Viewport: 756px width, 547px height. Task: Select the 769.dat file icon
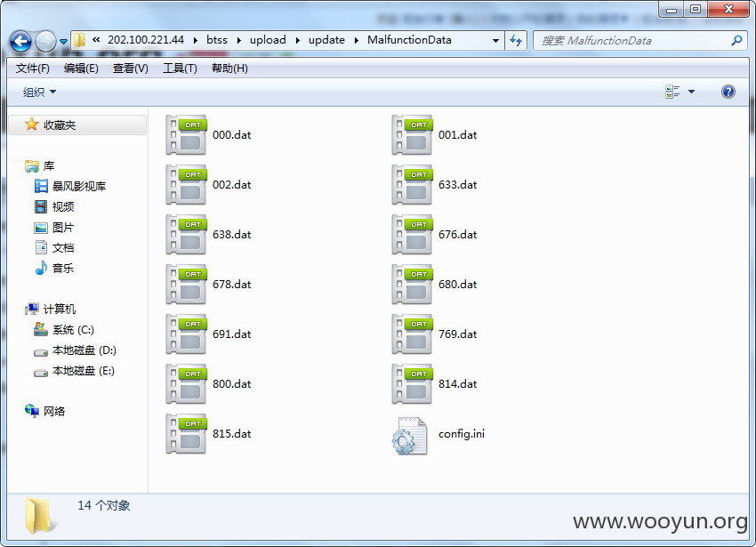412,334
